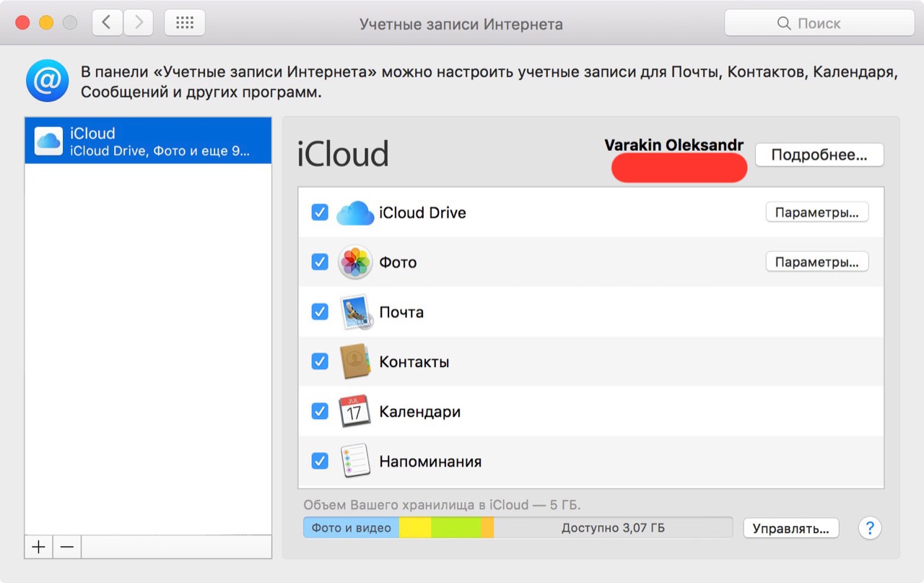The height and width of the screenshot is (583, 924).
Task: Click the Varakin Oleksandr account name
Action: tap(674, 145)
